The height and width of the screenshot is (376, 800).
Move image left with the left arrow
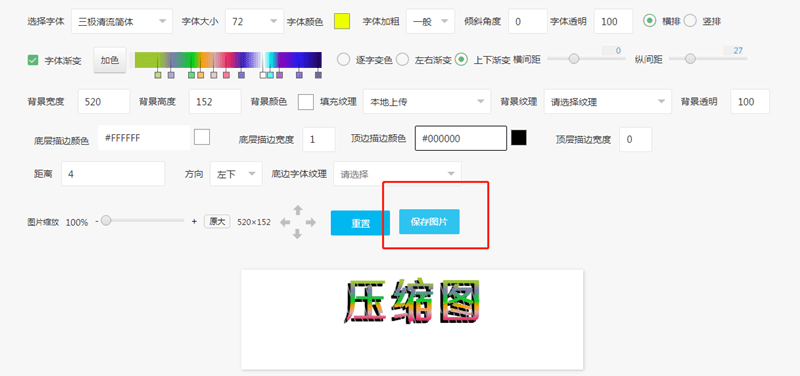coord(286,222)
